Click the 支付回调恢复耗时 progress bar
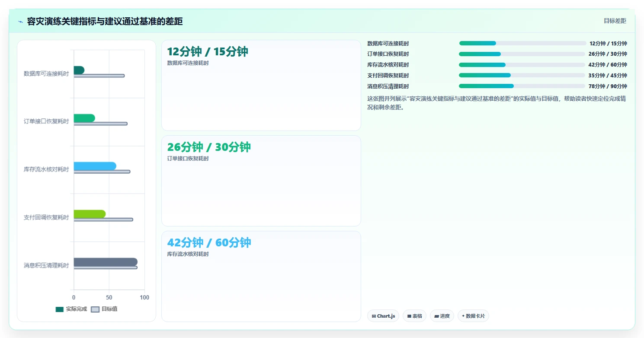This screenshot has width=644, height=338. pos(522,75)
